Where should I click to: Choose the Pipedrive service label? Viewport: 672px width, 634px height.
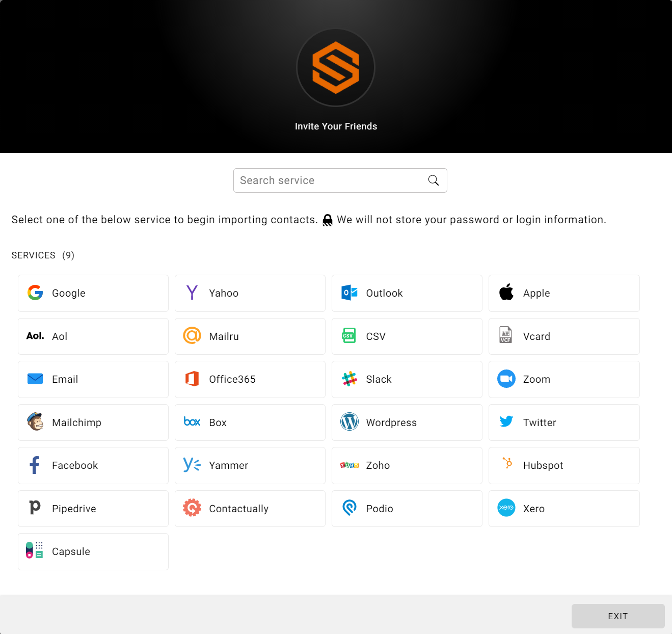[74, 509]
